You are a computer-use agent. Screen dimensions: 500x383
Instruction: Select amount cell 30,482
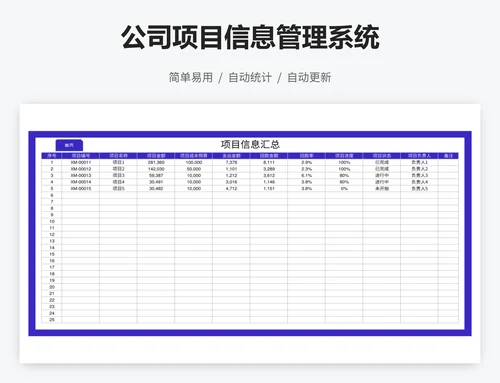pos(156,189)
